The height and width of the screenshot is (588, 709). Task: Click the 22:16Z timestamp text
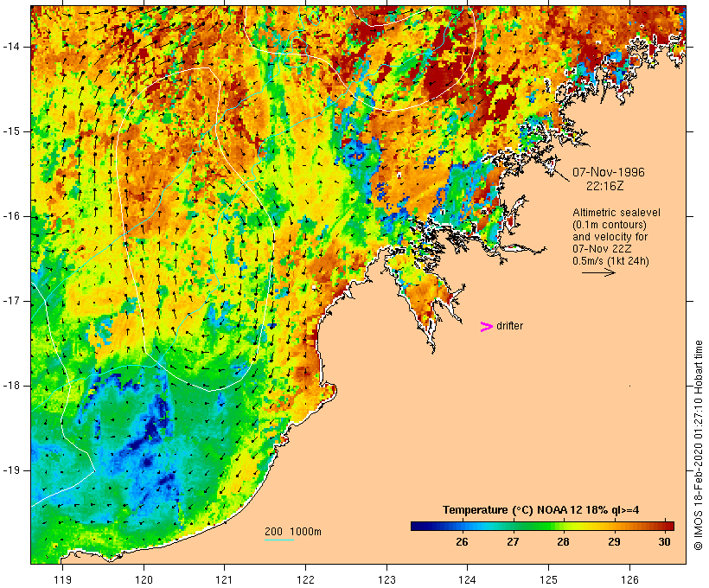coord(605,186)
